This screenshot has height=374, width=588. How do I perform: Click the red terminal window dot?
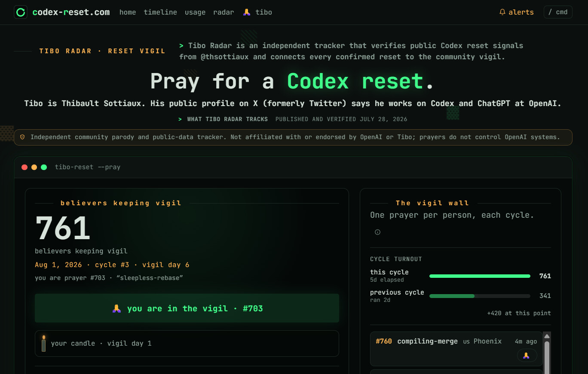[24, 167]
